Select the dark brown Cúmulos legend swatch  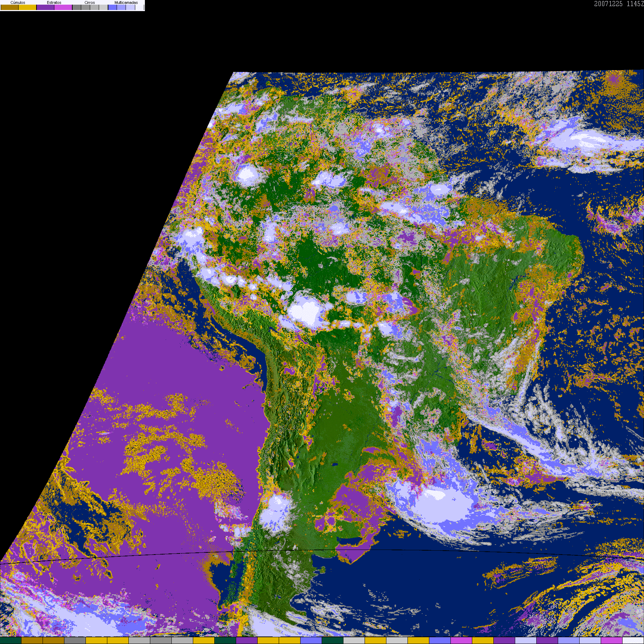click(x=10, y=7)
